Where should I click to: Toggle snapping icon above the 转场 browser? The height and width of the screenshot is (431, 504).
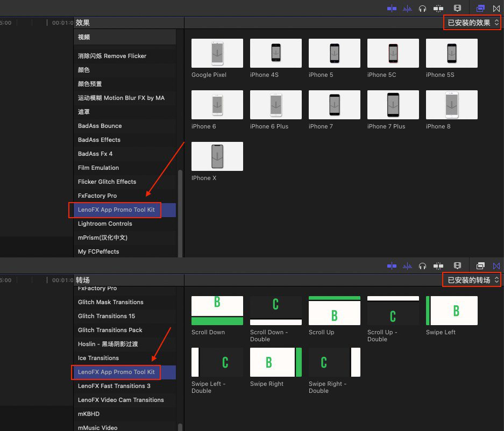[x=438, y=266]
